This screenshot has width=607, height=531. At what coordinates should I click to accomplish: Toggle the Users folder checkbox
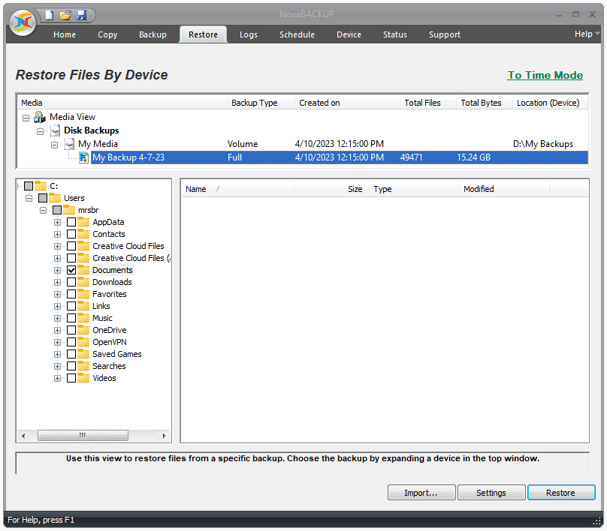pyautogui.click(x=43, y=198)
